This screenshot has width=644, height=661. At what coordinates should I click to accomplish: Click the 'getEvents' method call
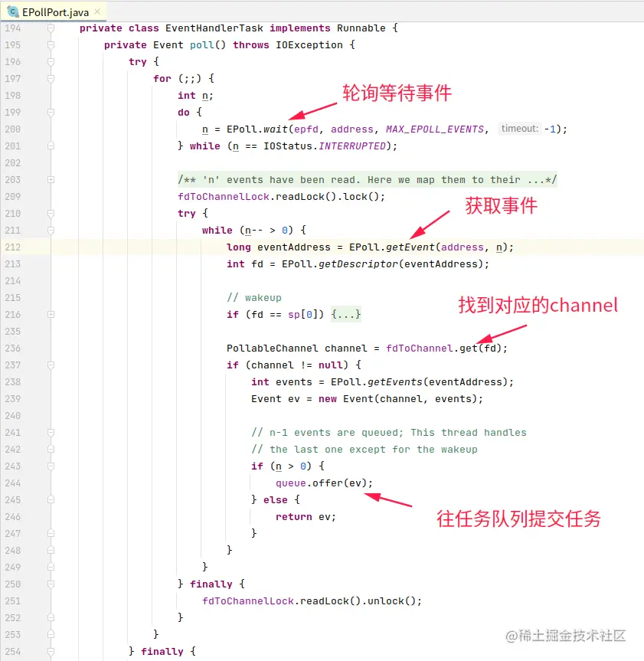[x=395, y=382]
